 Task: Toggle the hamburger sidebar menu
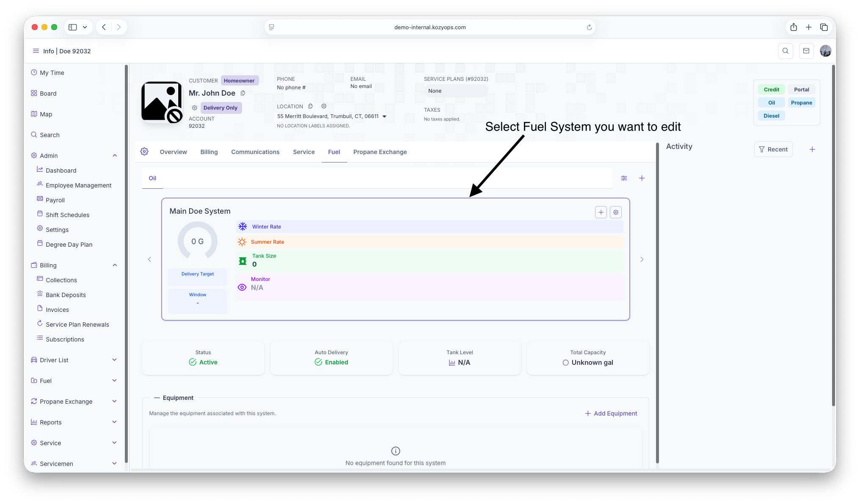pos(36,51)
